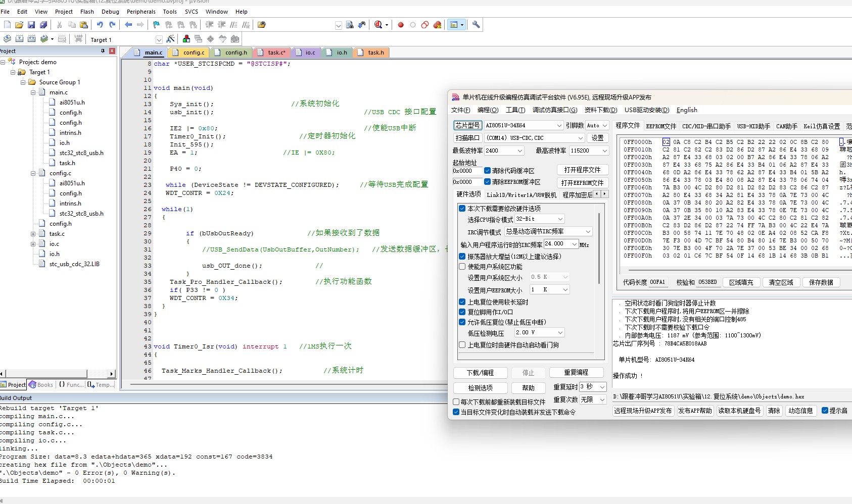Toggle 清除代码缓冲区 checkbox
Image resolution: width=852 pixels, height=504 pixels.
click(x=488, y=171)
